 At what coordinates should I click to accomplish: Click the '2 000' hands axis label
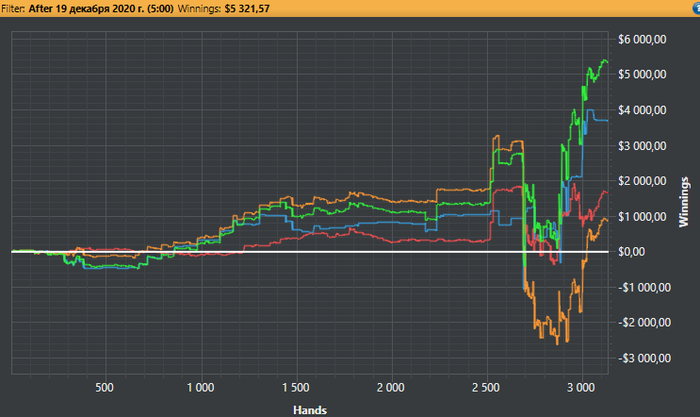(x=391, y=387)
